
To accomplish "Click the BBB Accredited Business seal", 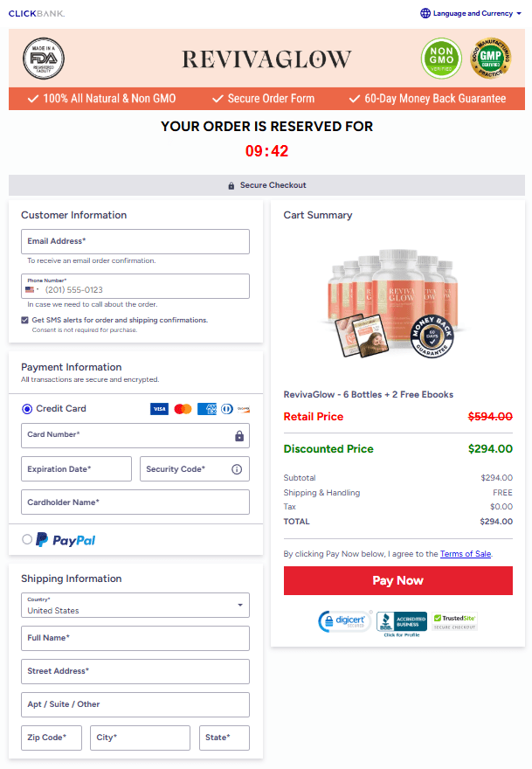I will pyautogui.click(x=398, y=621).
